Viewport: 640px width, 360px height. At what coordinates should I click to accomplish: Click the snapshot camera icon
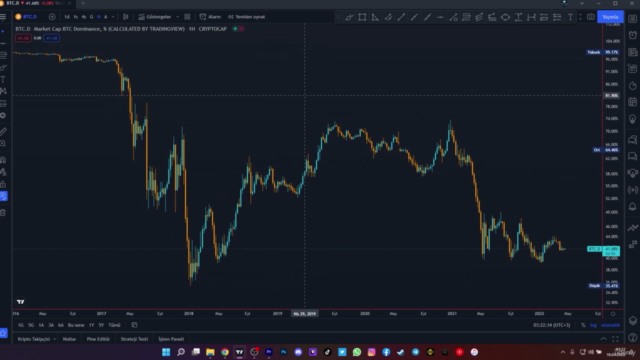point(591,17)
